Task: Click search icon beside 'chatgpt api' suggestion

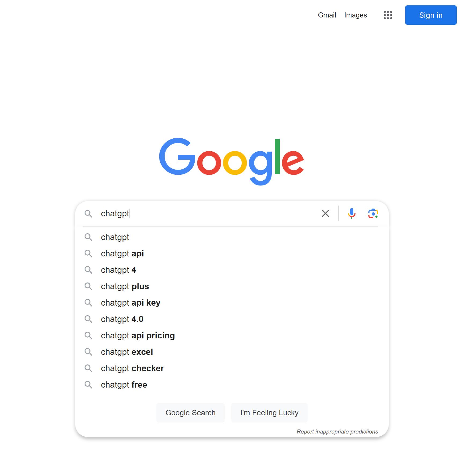Action: click(88, 253)
